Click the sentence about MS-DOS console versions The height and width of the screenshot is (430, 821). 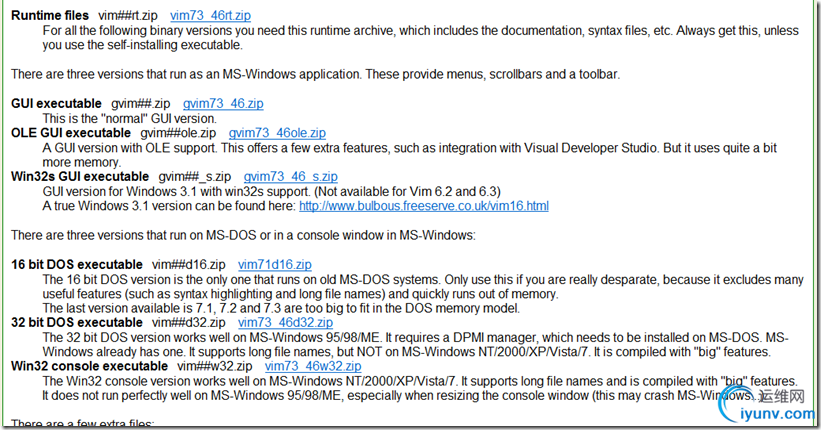[243, 235]
